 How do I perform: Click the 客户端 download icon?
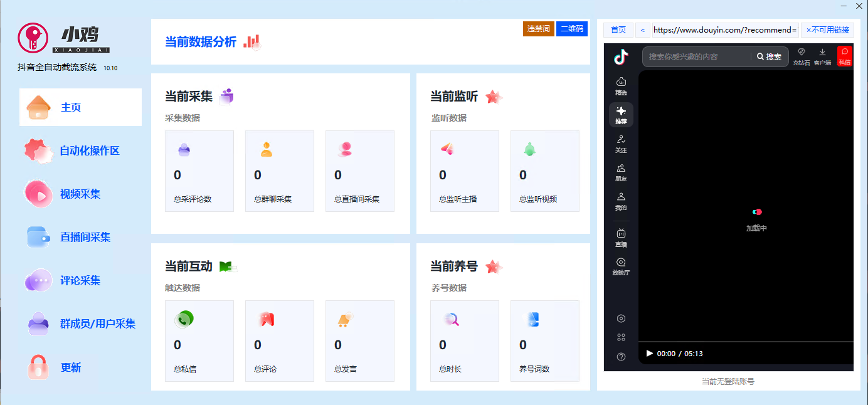point(822,55)
